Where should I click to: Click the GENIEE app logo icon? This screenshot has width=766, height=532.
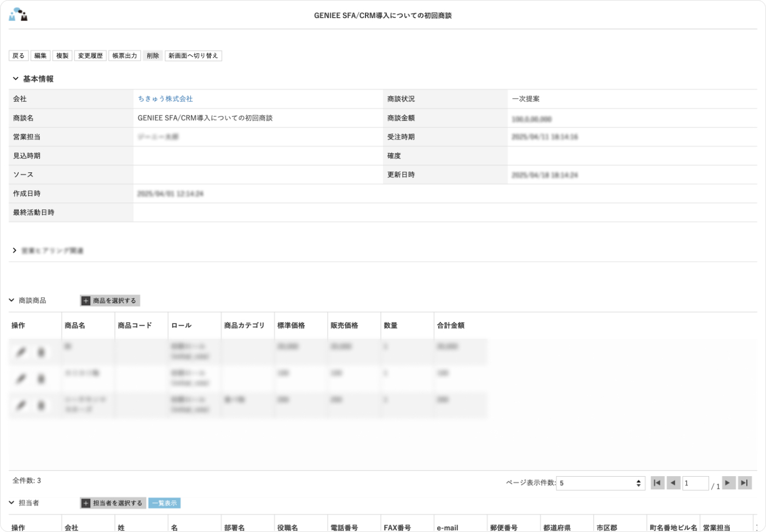point(18,15)
